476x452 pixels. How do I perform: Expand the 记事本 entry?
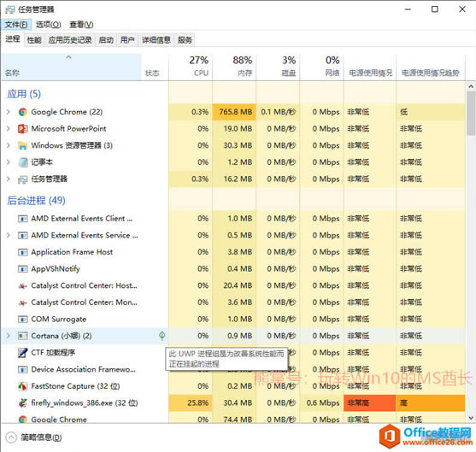pos(9,162)
